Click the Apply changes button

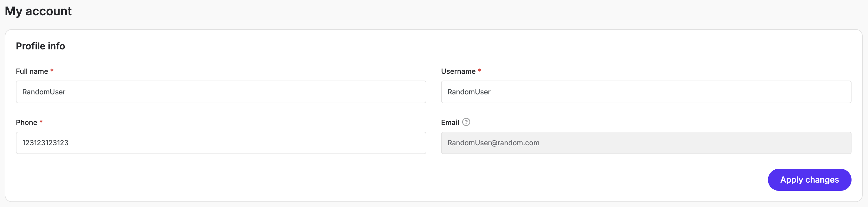(x=809, y=180)
